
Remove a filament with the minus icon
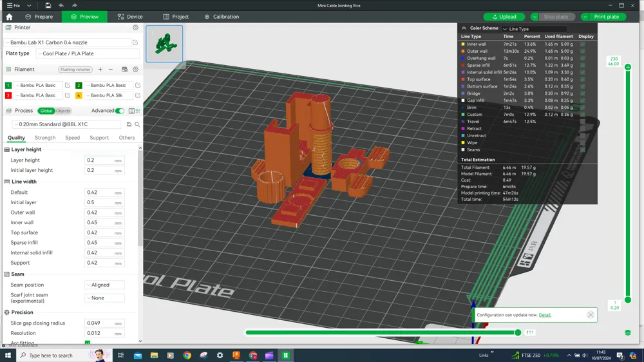[111, 70]
